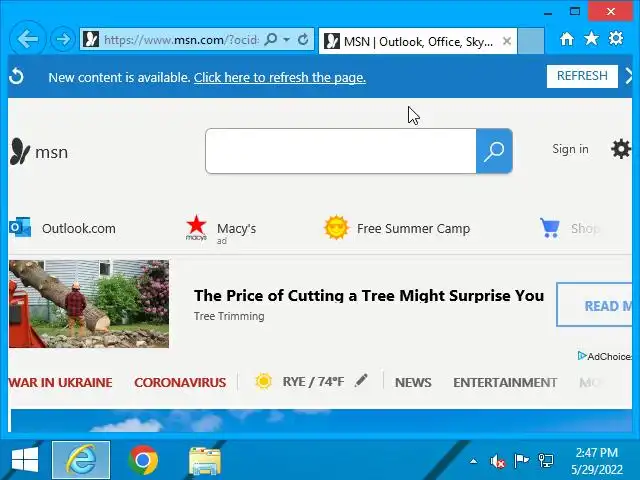Click the Outlook envelope icon

pos(20,228)
